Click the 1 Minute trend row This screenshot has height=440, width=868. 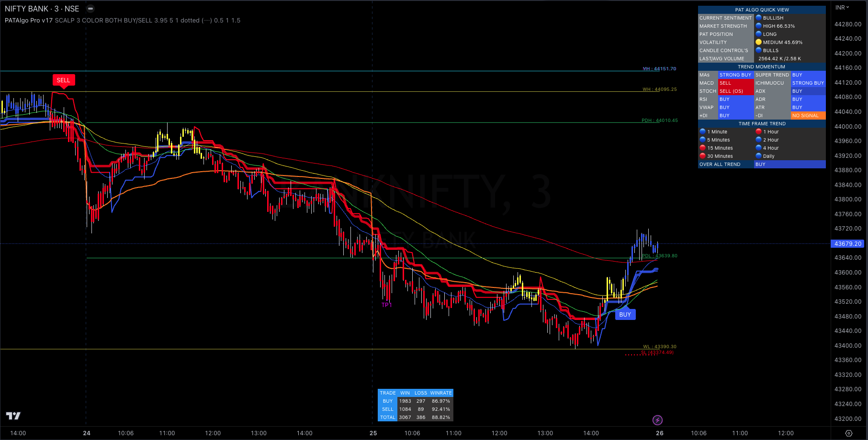tap(726, 132)
